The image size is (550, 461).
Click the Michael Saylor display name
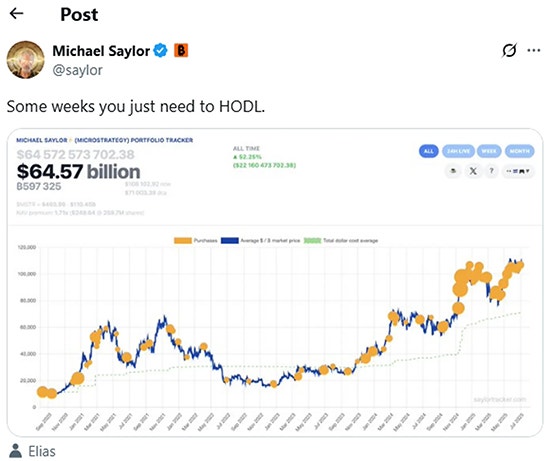tap(101, 51)
